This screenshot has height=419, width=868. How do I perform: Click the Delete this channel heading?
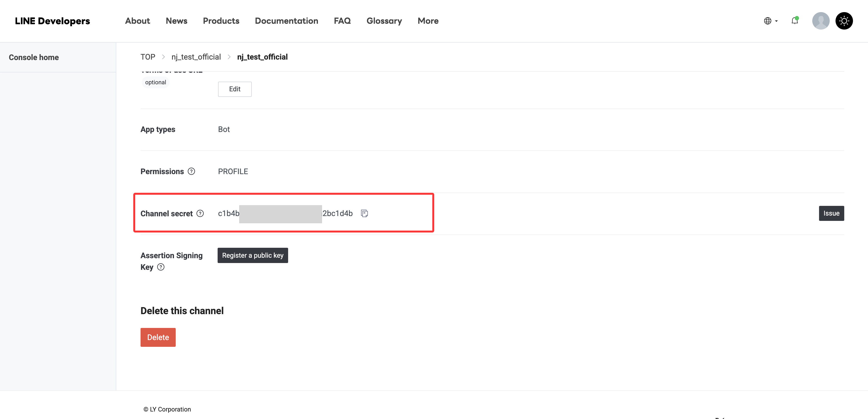tap(182, 310)
